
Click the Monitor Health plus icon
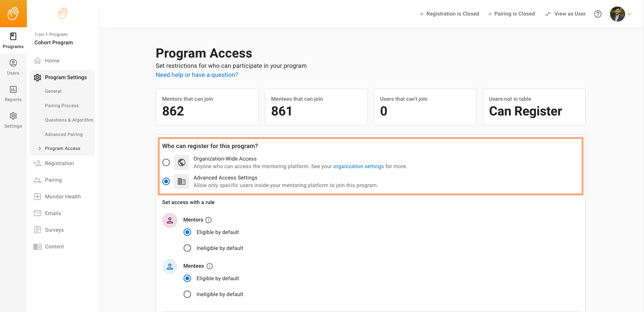tap(37, 197)
